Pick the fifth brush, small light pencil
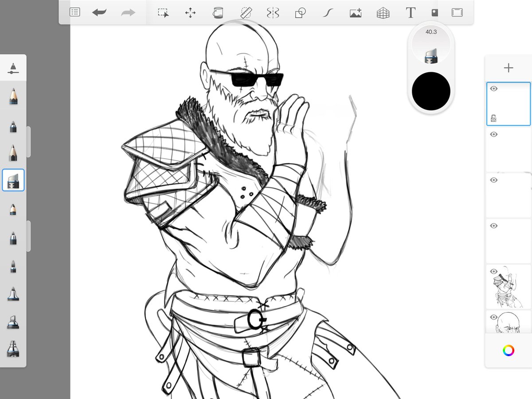The image size is (532, 399). (13, 209)
